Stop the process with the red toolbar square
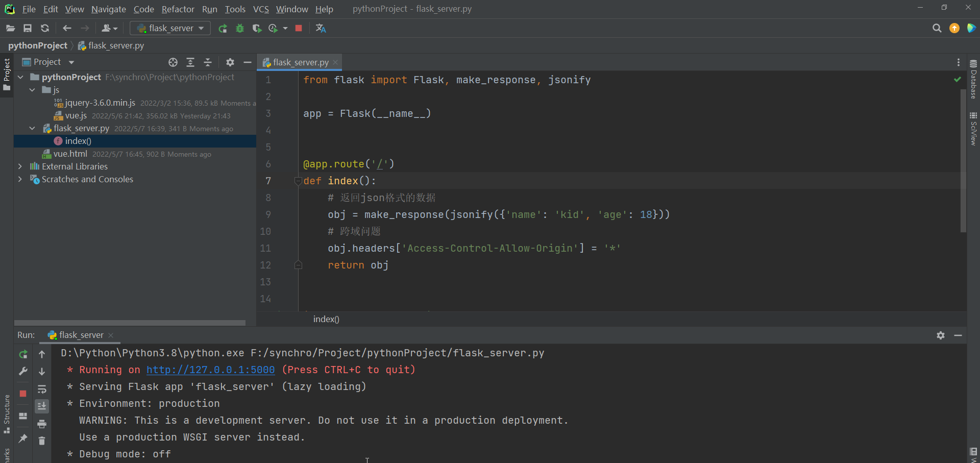980x463 pixels. click(x=299, y=28)
